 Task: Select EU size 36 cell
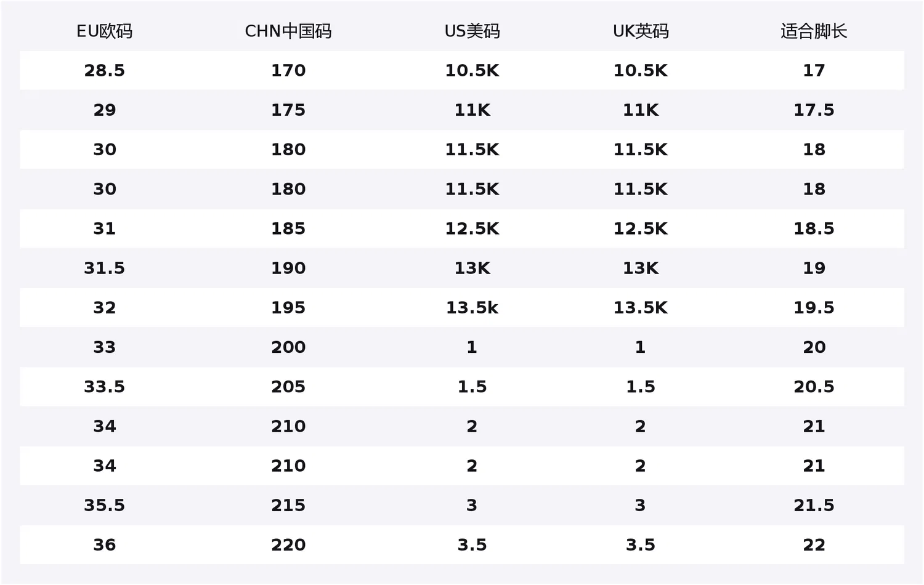point(104,545)
